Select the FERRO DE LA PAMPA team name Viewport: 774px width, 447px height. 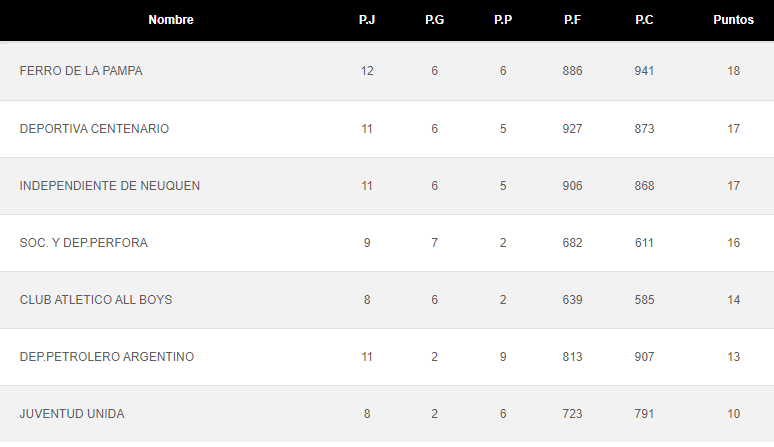[x=81, y=71]
